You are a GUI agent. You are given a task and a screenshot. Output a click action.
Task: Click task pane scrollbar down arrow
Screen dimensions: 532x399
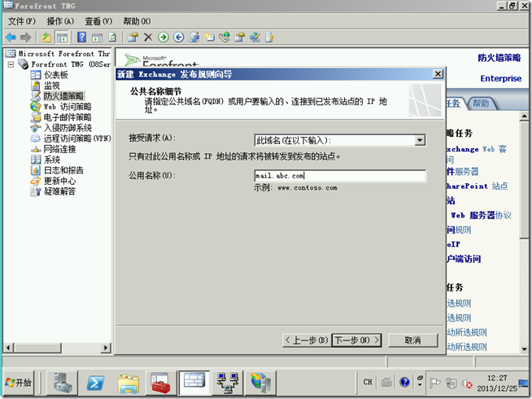[524, 349]
